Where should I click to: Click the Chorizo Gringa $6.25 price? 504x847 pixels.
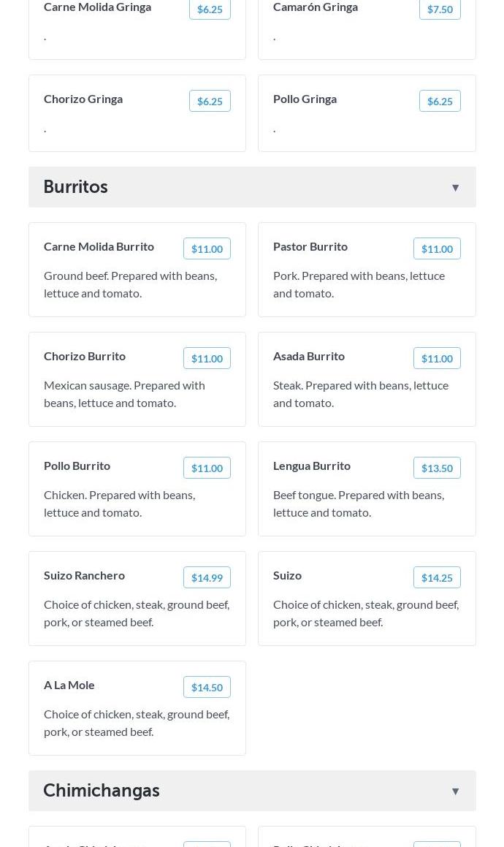[210, 101]
